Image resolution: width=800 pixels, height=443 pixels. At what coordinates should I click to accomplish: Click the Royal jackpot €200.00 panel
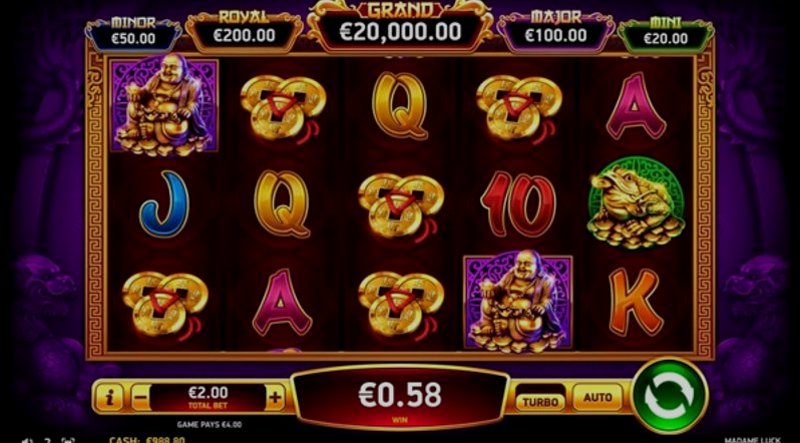click(x=244, y=31)
